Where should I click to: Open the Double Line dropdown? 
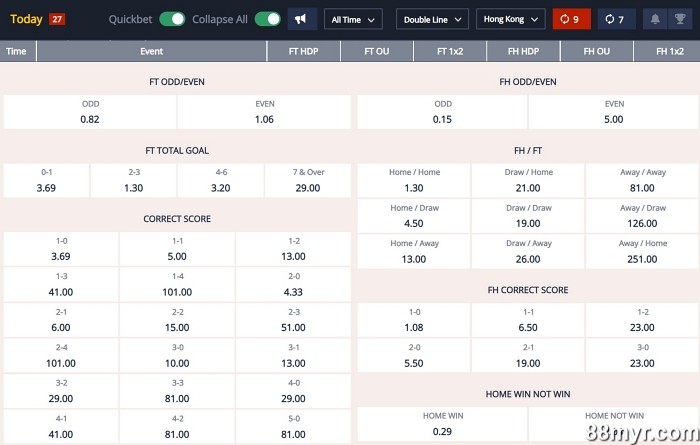(432, 19)
